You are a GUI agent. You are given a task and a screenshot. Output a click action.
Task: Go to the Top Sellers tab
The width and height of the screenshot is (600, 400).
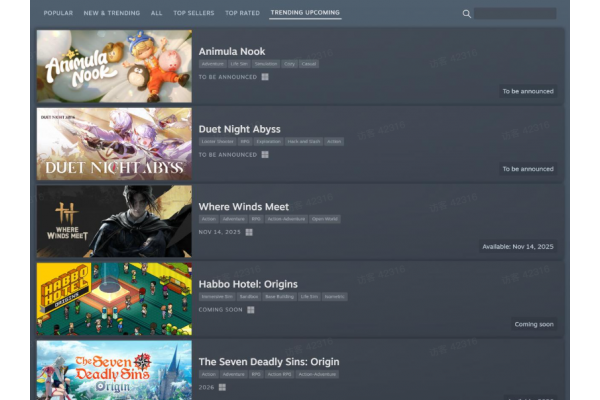pyautogui.click(x=194, y=13)
